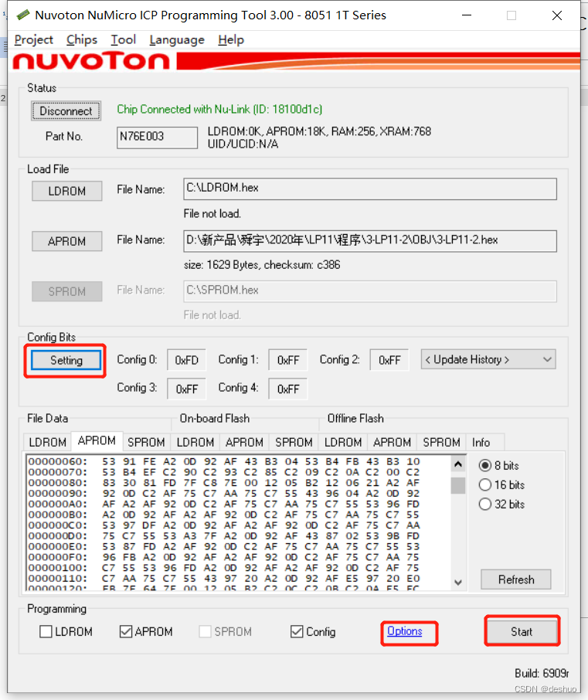This screenshot has height=700, width=588.
Task: Open the On-board Flash SPROM tab
Action: point(294,443)
